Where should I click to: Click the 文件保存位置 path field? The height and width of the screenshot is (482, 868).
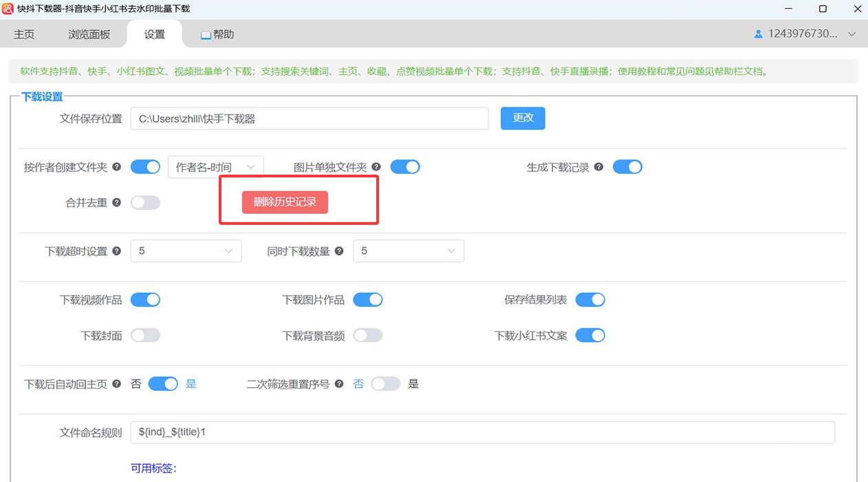pos(310,118)
